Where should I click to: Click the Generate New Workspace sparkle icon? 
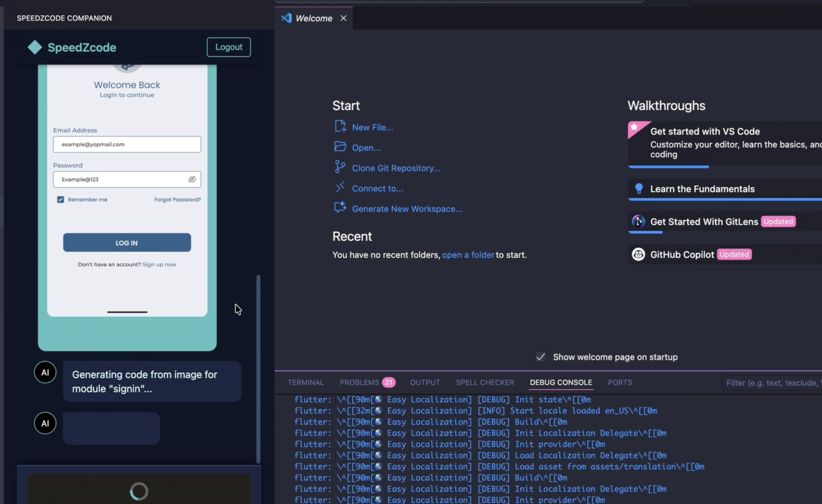340,207
